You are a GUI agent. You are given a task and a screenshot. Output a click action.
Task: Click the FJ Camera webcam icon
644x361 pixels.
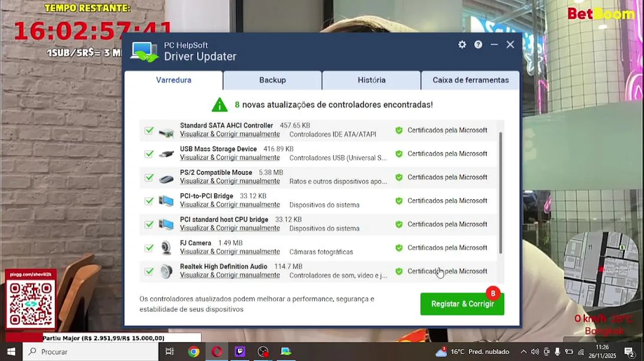point(166,248)
